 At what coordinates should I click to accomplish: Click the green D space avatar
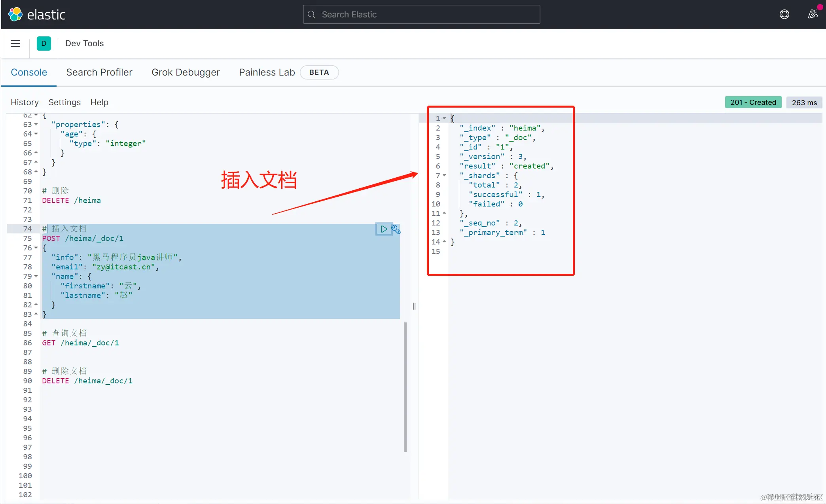(x=44, y=44)
